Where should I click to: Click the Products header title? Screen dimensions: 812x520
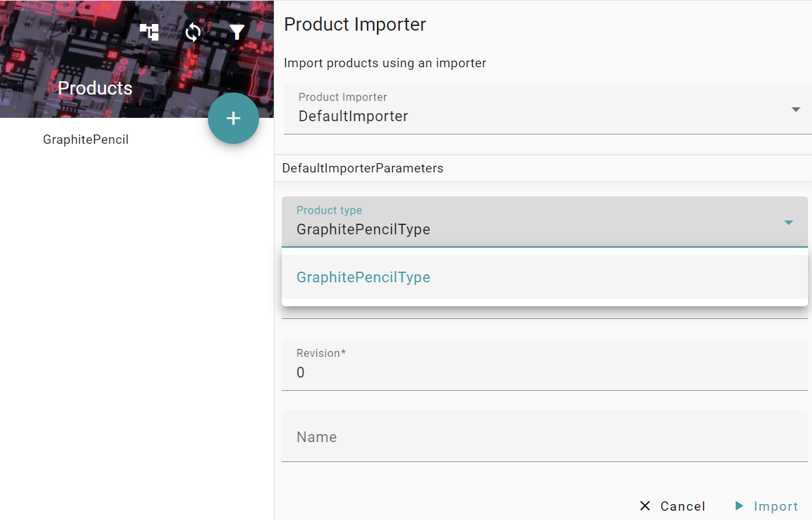(x=95, y=88)
